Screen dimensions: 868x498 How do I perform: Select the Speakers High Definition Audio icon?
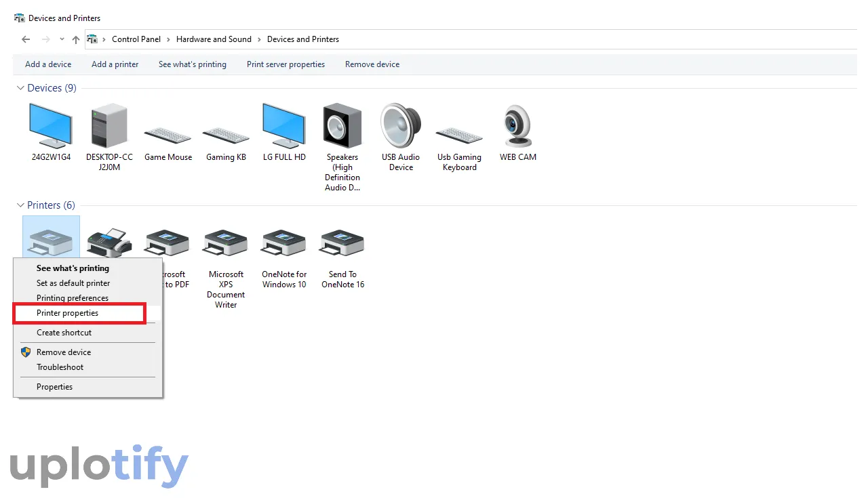342,125
